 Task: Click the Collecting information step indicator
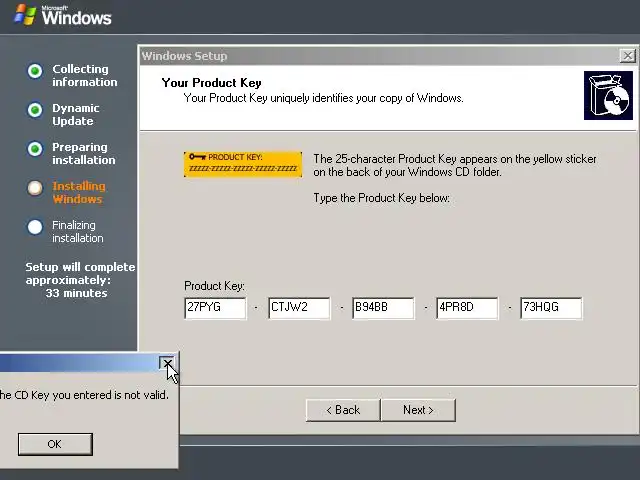click(35, 71)
